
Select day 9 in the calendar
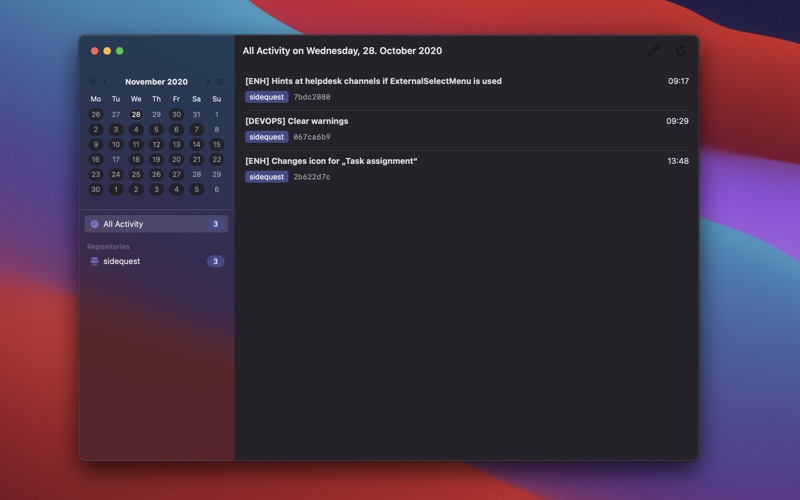coord(95,144)
